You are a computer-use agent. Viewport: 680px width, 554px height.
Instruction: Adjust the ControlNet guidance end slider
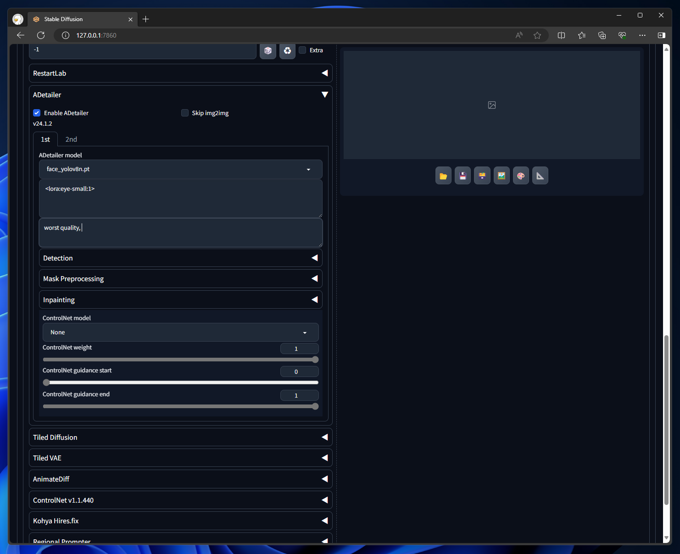click(x=180, y=406)
